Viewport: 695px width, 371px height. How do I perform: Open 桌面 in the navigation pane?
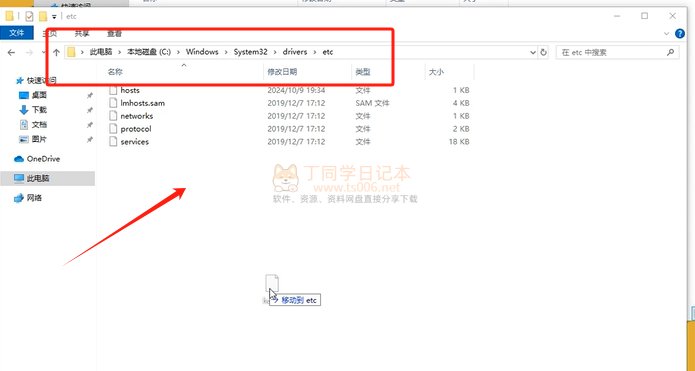coord(39,95)
